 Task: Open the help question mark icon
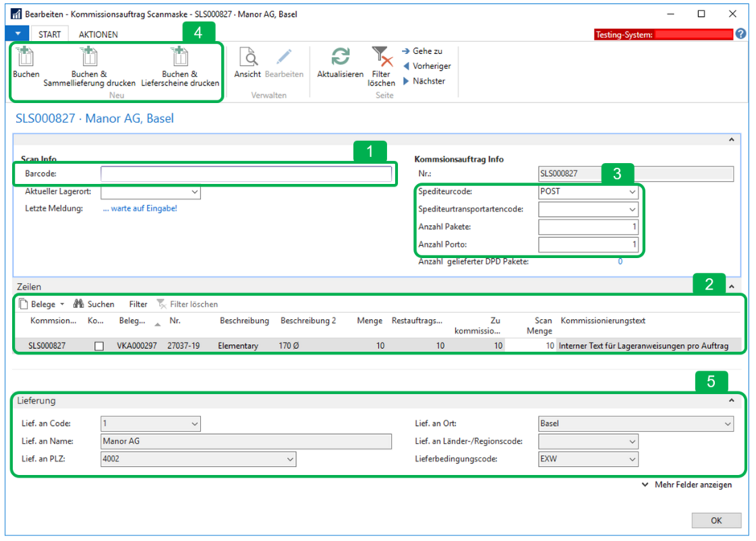741,34
